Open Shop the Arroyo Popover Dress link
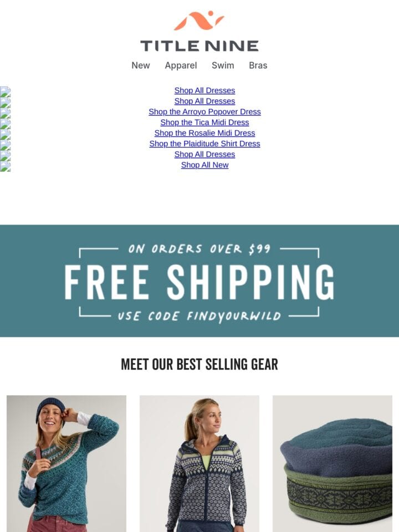The width and height of the screenshot is (399, 532). point(204,111)
